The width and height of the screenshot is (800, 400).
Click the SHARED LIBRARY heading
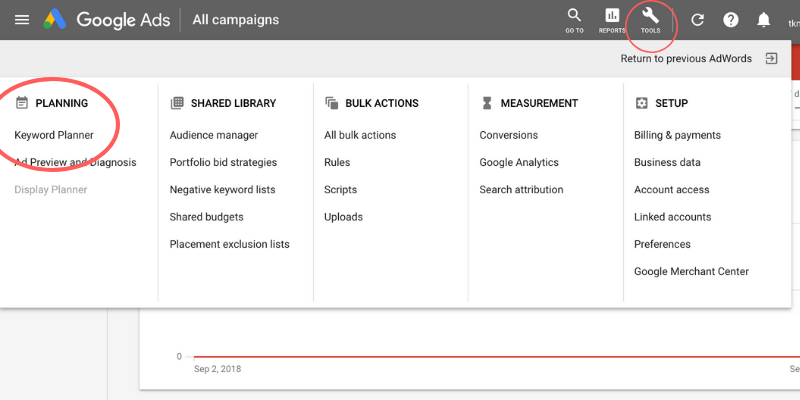(x=234, y=103)
